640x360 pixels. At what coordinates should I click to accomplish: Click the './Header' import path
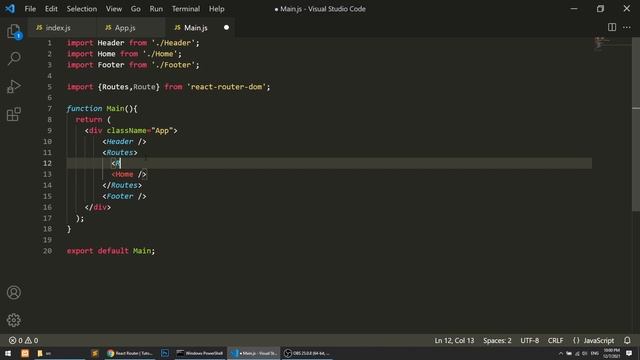coord(173,43)
